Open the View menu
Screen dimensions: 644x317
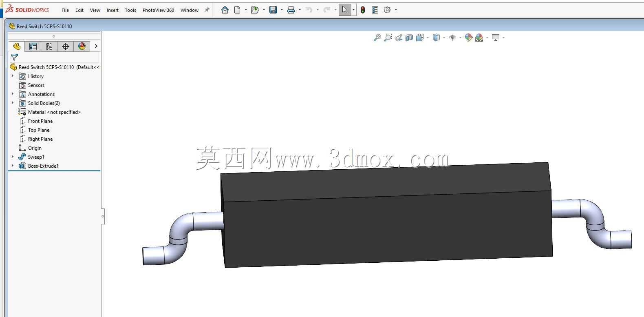pyautogui.click(x=95, y=10)
